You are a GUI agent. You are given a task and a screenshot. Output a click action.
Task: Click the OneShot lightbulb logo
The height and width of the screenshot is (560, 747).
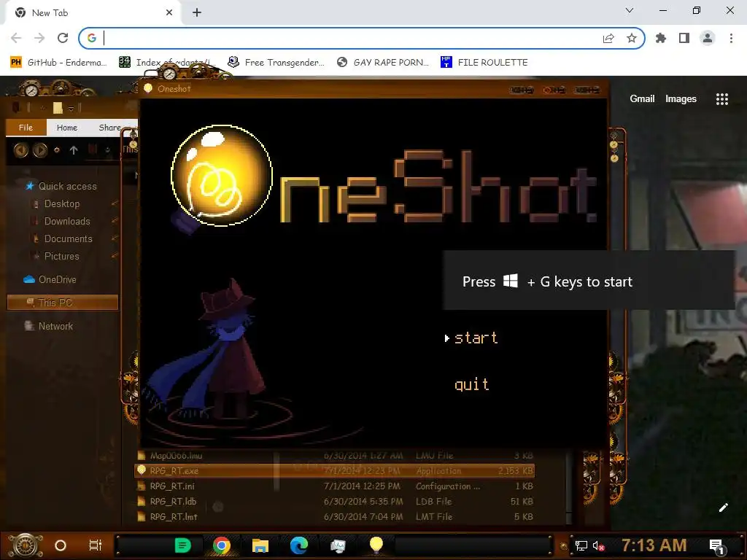pos(222,175)
